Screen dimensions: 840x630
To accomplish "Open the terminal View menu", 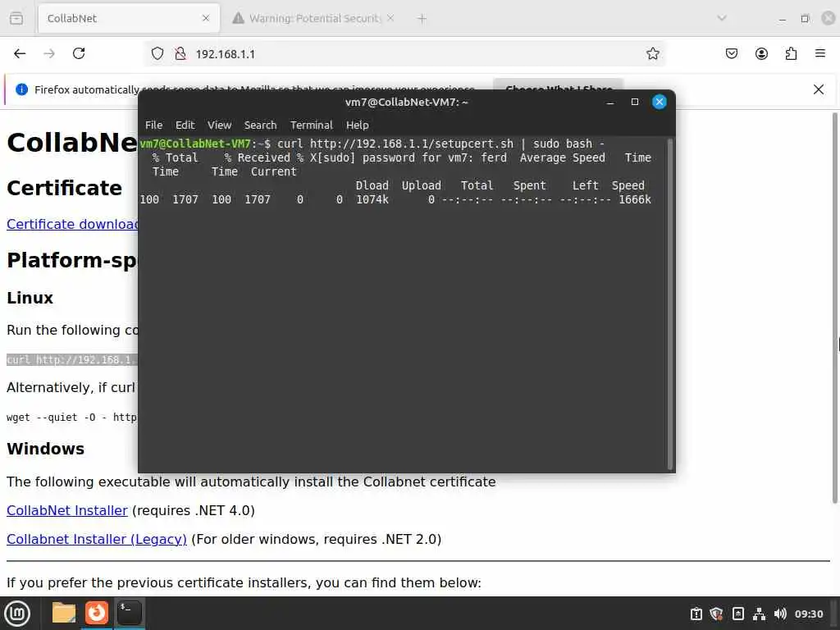I will click(x=219, y=125).
